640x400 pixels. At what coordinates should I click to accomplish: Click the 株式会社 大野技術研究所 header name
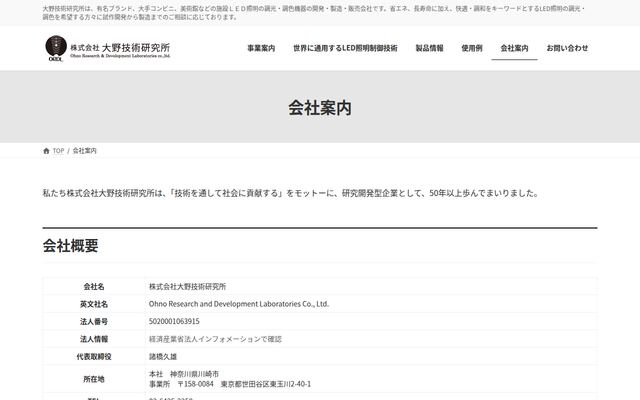120,49
